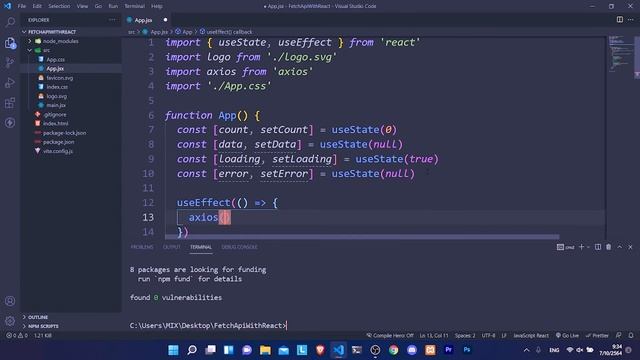Open the File menu
The width and height of the screenshot is (640, 360).
point(22,6)
